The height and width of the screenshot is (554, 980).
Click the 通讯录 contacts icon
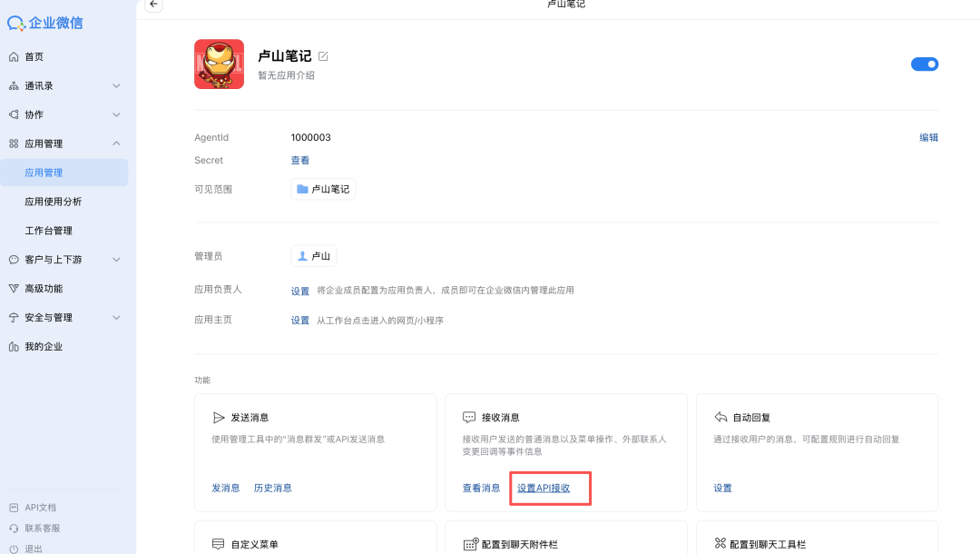14,85
